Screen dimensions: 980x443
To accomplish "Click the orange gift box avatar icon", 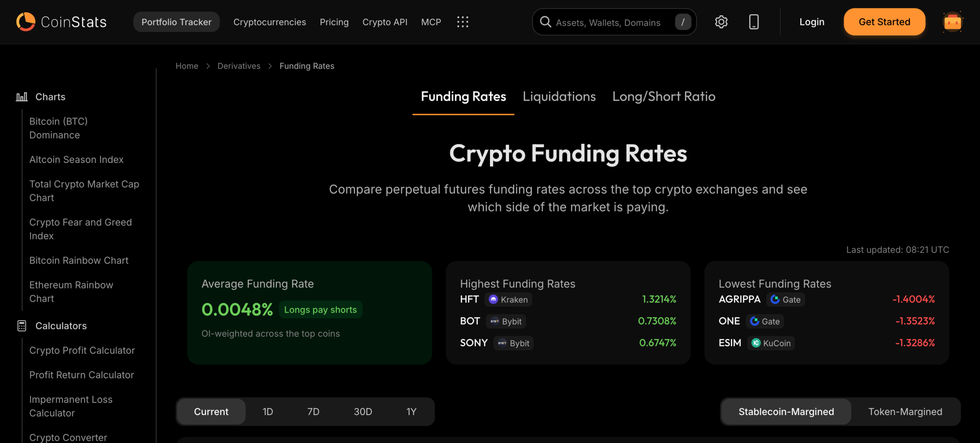I will 952,22.
